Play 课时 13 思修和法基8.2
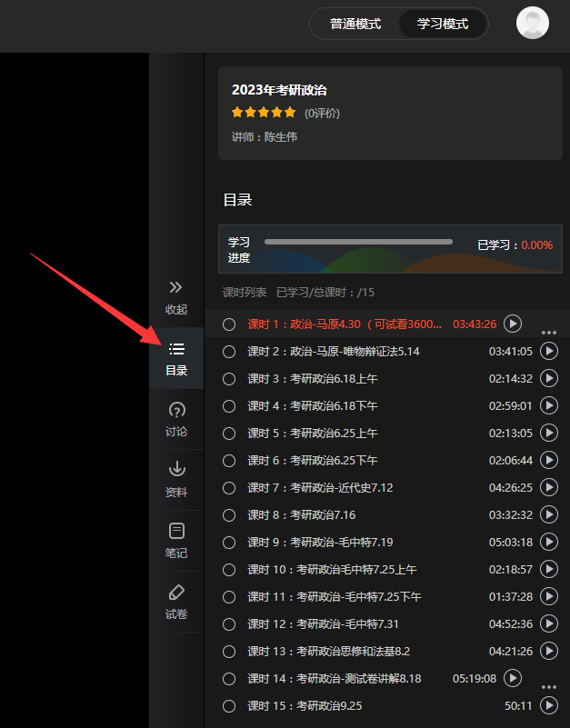570x728 pixels. [548, 651]
